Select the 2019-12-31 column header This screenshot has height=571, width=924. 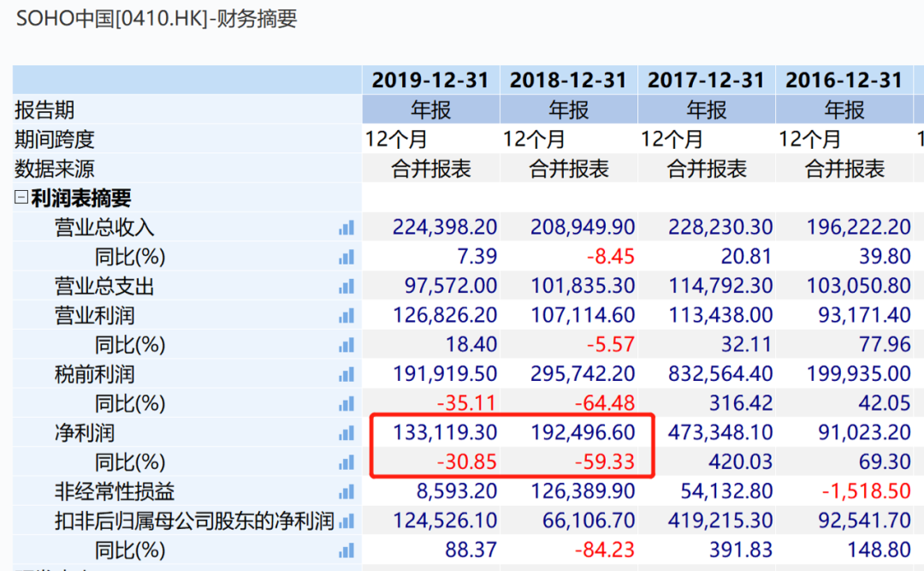[430, 80]
